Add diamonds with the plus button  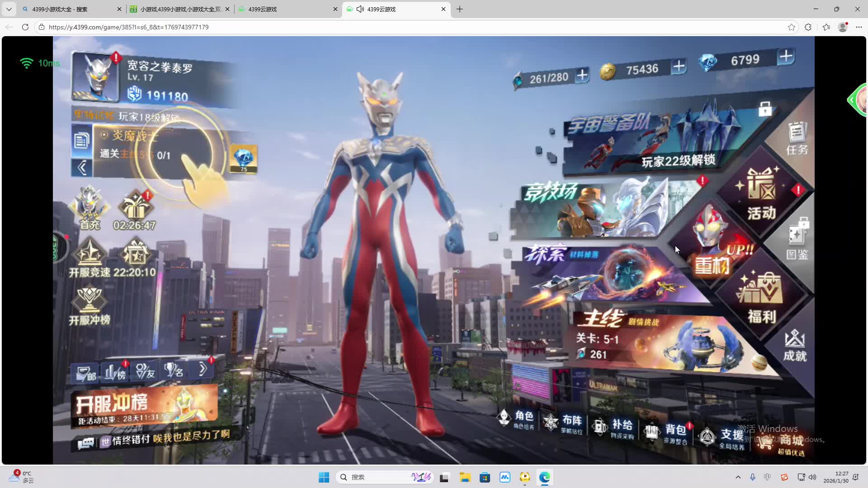click(x=786, y=56)
